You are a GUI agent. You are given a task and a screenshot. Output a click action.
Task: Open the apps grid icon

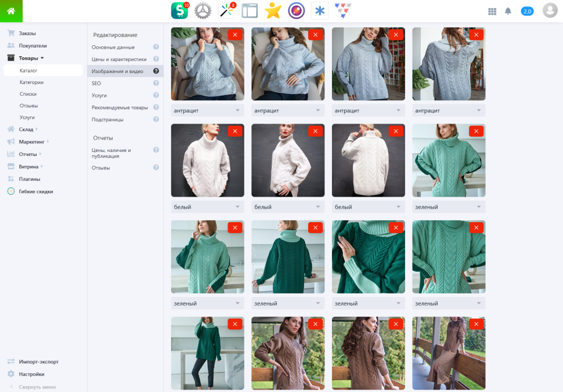coord(492,12)
